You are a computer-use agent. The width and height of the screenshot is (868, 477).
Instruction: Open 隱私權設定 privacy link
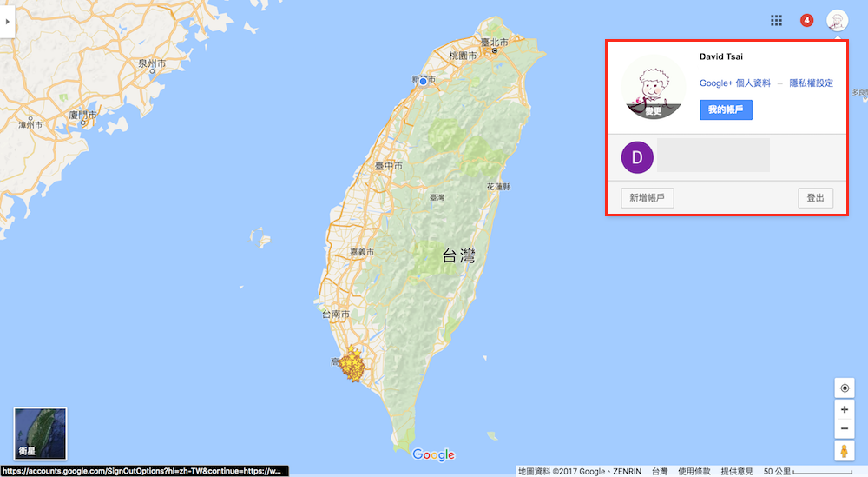[x=811, y=83]
